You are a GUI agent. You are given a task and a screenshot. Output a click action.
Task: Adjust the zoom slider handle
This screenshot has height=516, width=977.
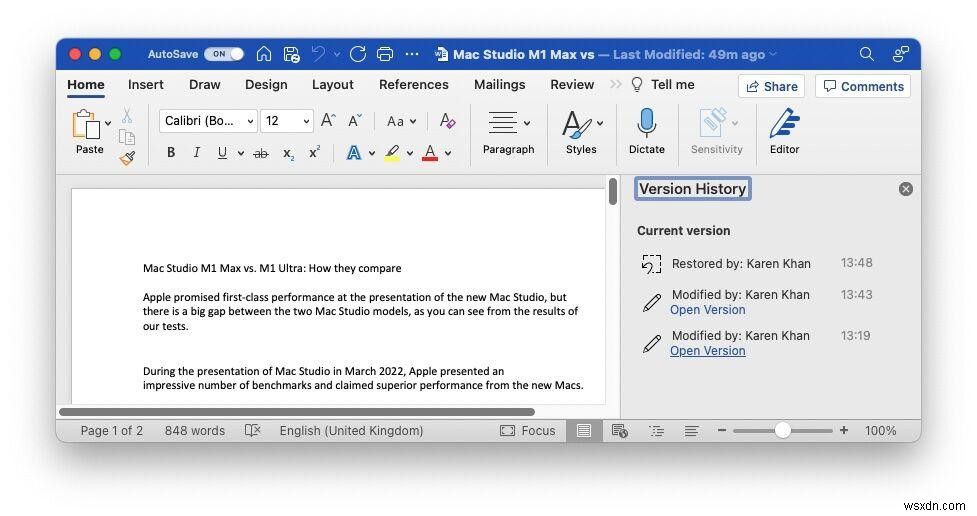[783, 430]
